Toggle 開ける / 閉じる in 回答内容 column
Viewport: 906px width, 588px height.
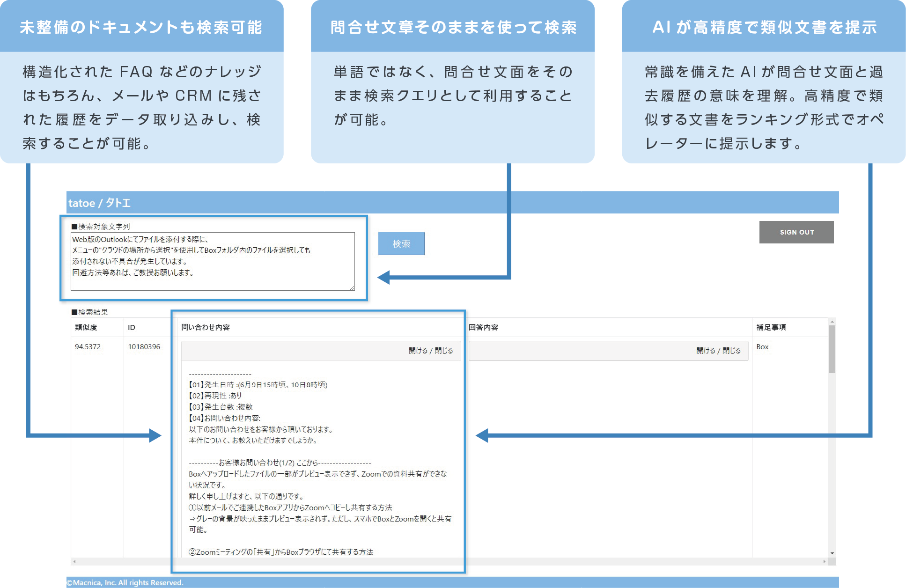(x=718, y=351)
